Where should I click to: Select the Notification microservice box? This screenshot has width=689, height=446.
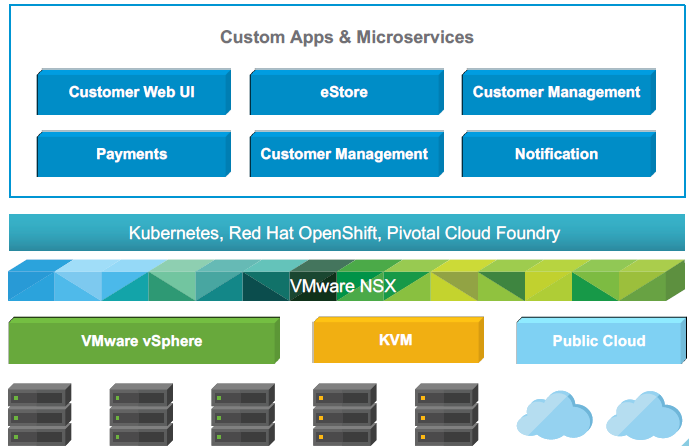click(558, 154)
